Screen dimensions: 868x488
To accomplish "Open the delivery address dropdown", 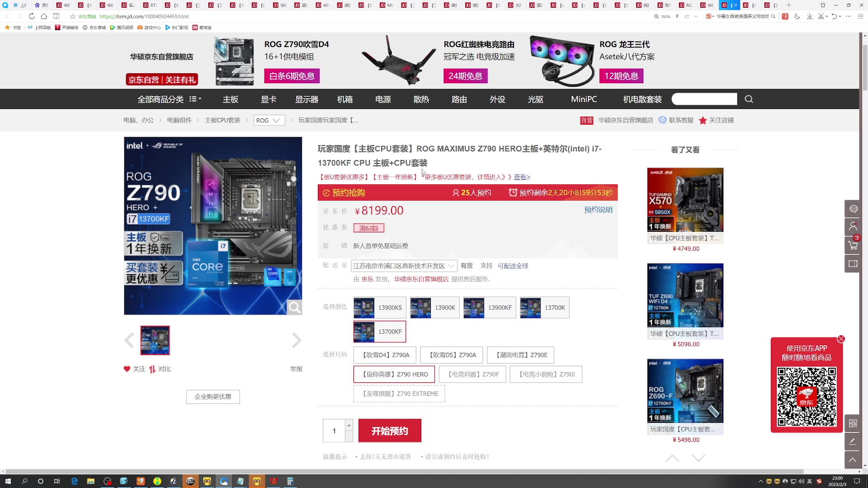I will point(404,266).
